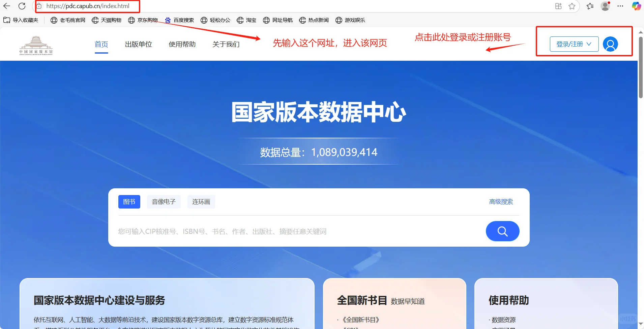Open the 老毛桃官网 bookmark
The image size is (644, 329).
(x=68, y=20)
